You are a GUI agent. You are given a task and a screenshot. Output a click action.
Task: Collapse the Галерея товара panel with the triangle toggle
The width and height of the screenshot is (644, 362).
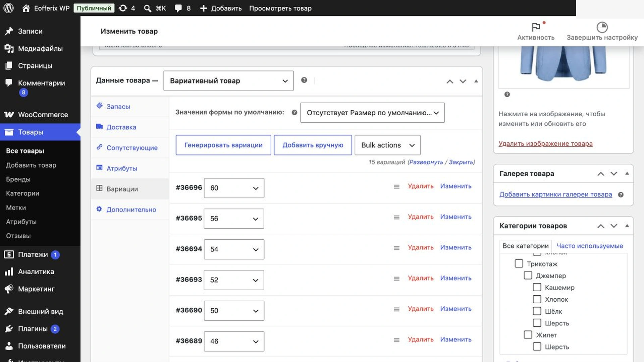point(627,174)
